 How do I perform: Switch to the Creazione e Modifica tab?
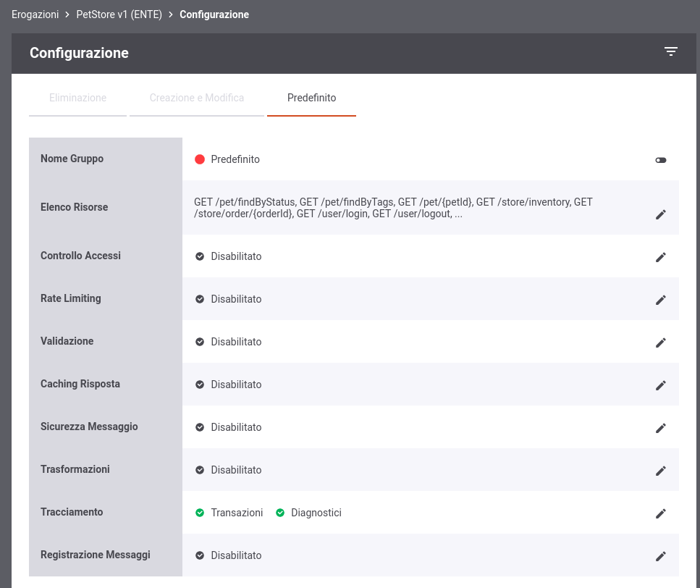(x=197, y=98)
